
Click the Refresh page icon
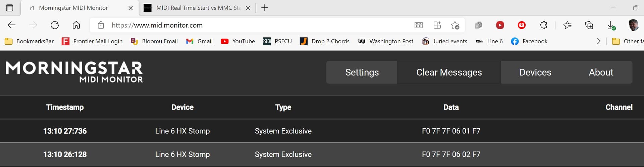[55, 25]
